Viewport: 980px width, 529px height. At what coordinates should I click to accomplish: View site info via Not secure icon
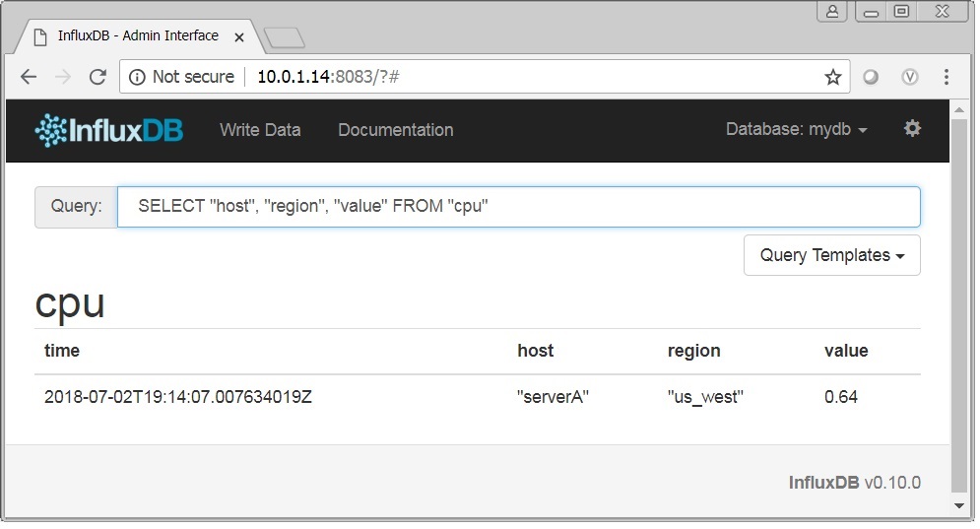point(137,77)
